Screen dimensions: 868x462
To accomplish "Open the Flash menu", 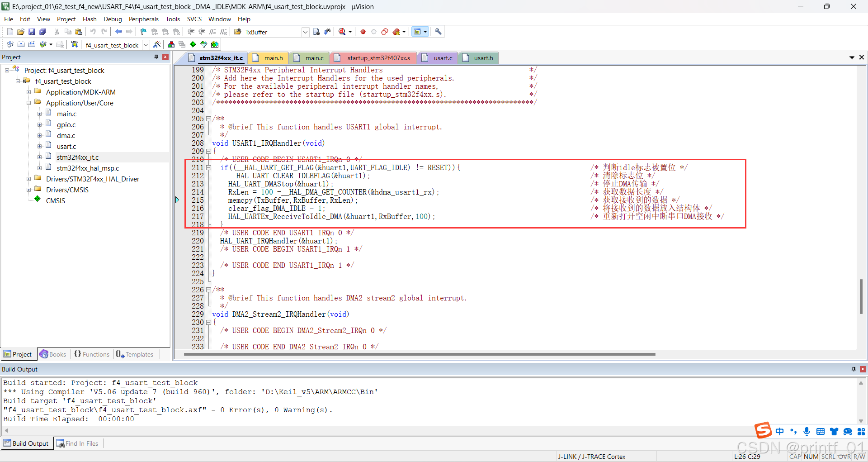I will click(90, 19).
